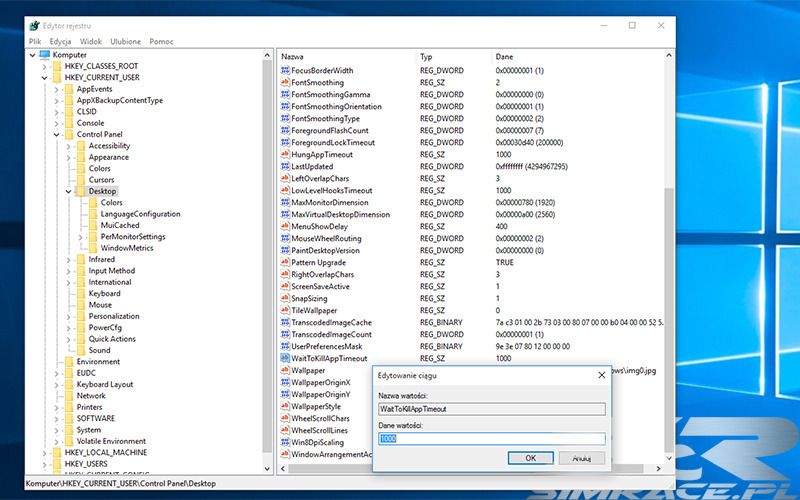Click the Desktop key folder icon
This screenshot has width=800, height=500.
click(80, 190)
